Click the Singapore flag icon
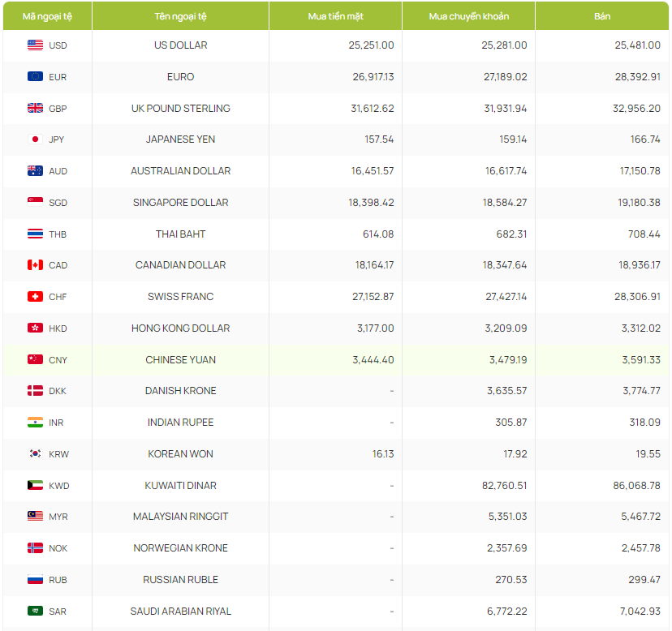 pos(35,203)
